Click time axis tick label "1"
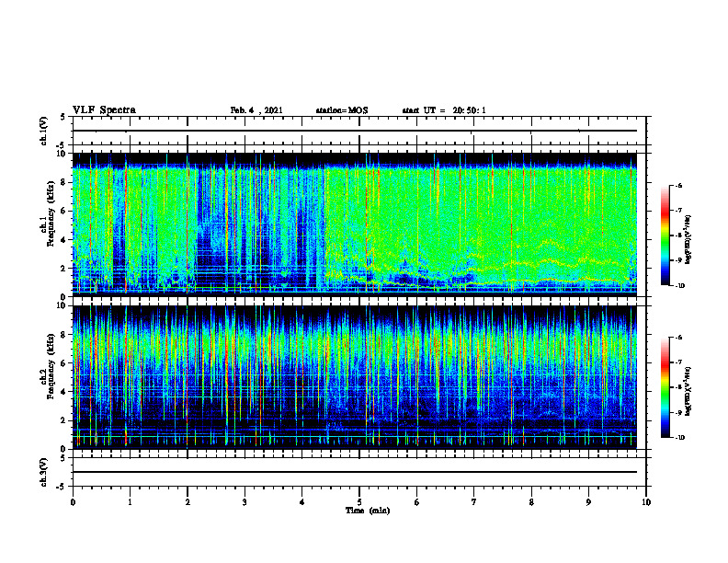The image size is (728, 563). click(130, 502)
